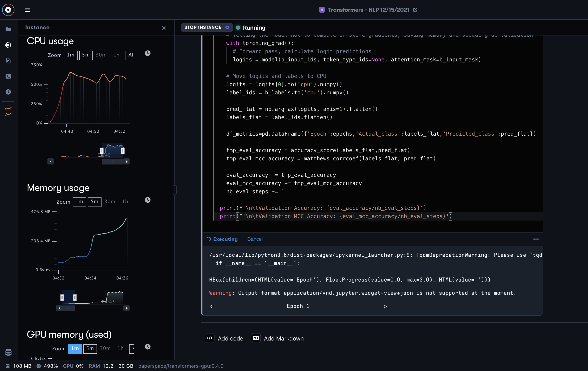Set Memory usage zoom to 1m
588x371 pixels.
click(x=79, y=202)
